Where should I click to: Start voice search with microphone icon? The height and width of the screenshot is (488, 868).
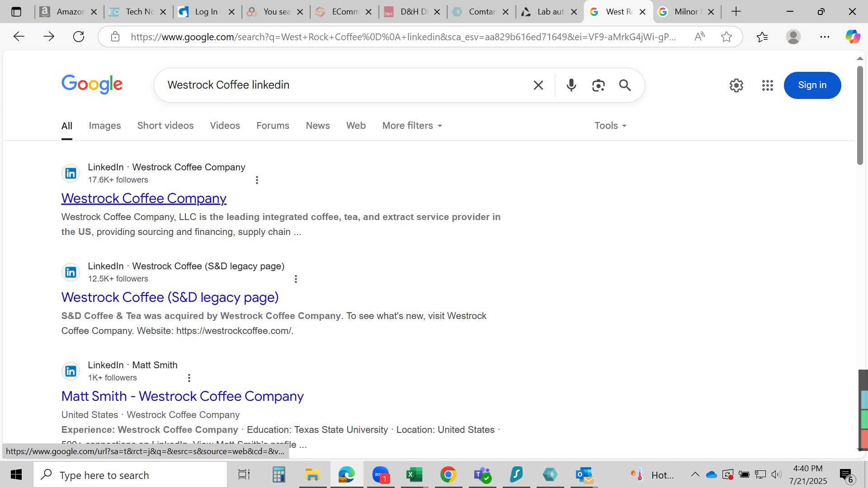point(571,85)
